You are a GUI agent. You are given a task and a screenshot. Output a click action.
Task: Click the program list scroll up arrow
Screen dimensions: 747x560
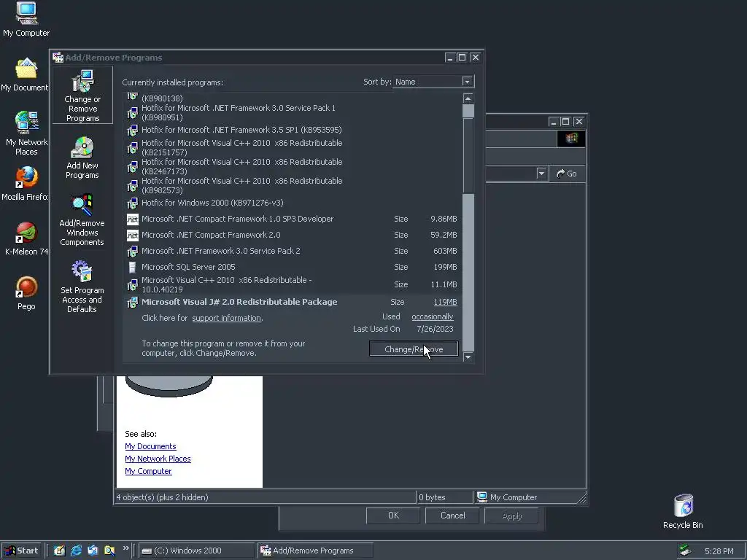[x=468, y=98]
